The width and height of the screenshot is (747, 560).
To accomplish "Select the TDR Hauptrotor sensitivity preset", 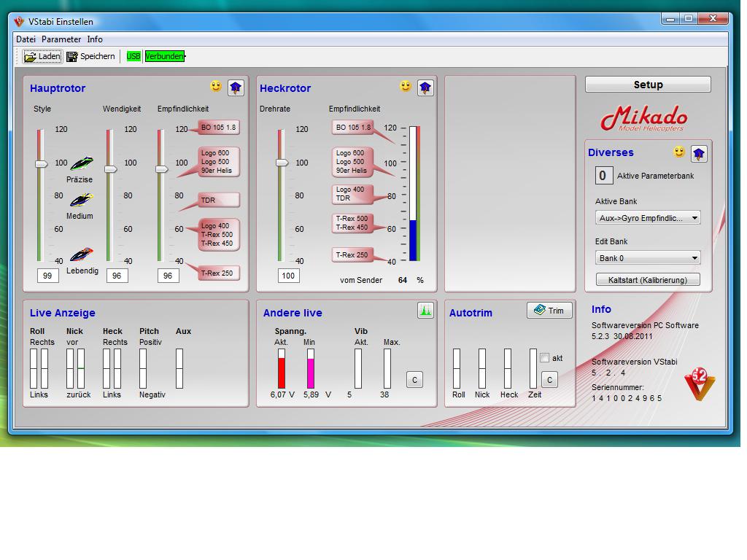I will tap(218, 200).
